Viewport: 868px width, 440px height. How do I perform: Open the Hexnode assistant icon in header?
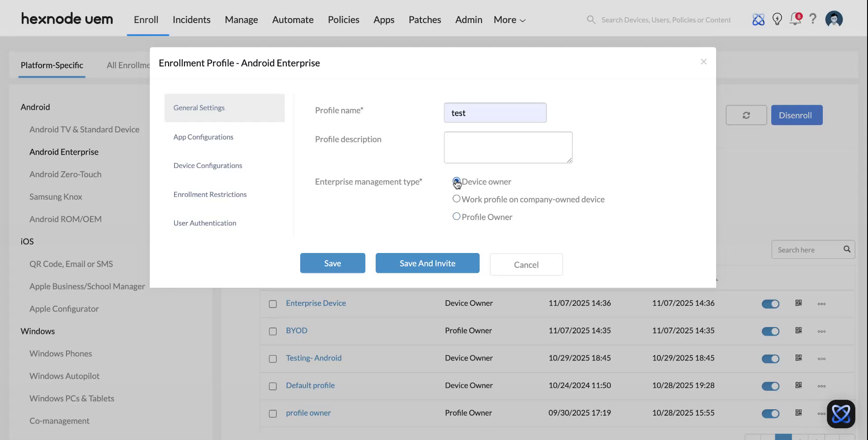pyautogui.click(x=759, y=19)
